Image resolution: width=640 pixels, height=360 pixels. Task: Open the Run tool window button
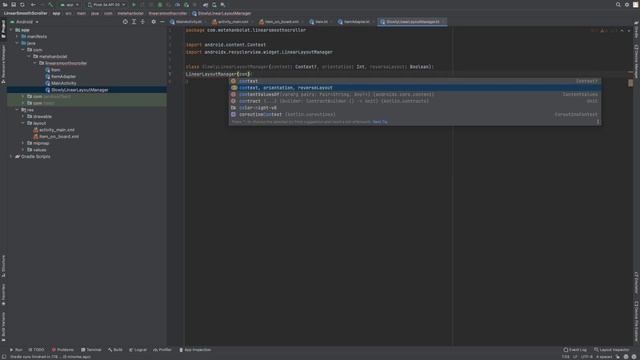16,350
